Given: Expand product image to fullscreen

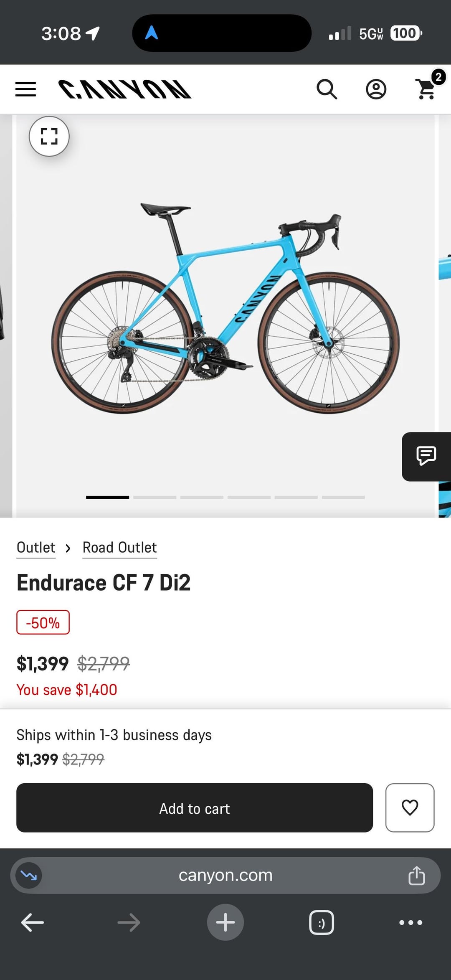Looking at the screenshot, I should pyautogui.click(x=49, y=136).
